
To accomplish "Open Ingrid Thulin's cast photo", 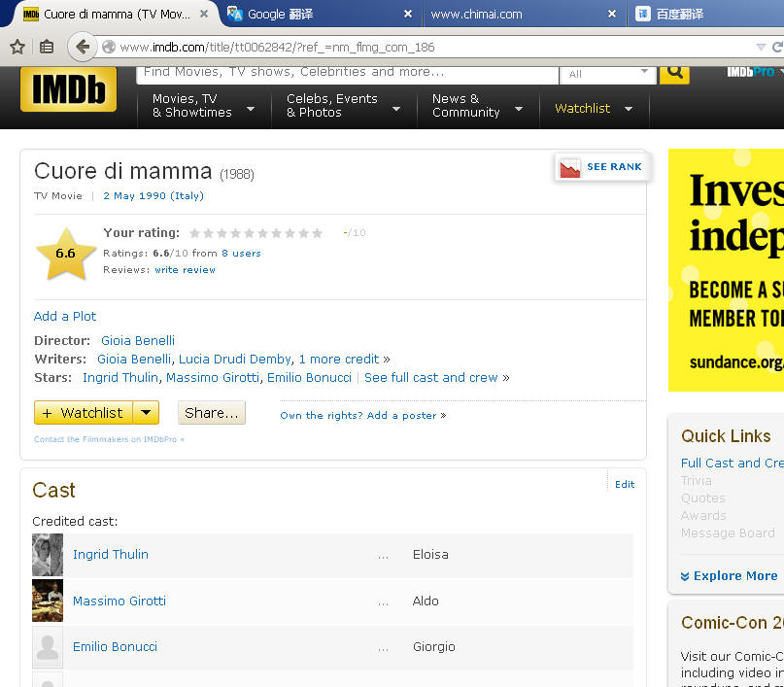I will [48, 555].
